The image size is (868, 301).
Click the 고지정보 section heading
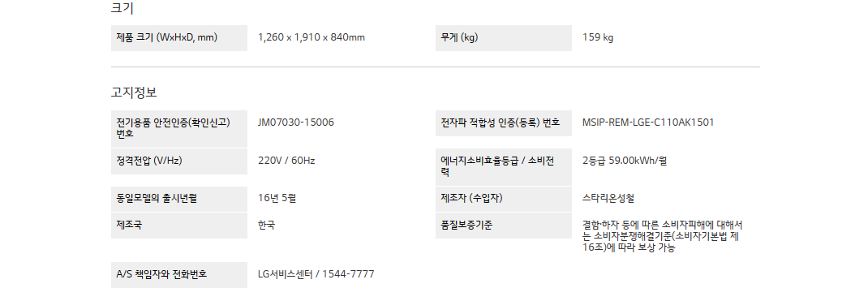pos(134,92)
